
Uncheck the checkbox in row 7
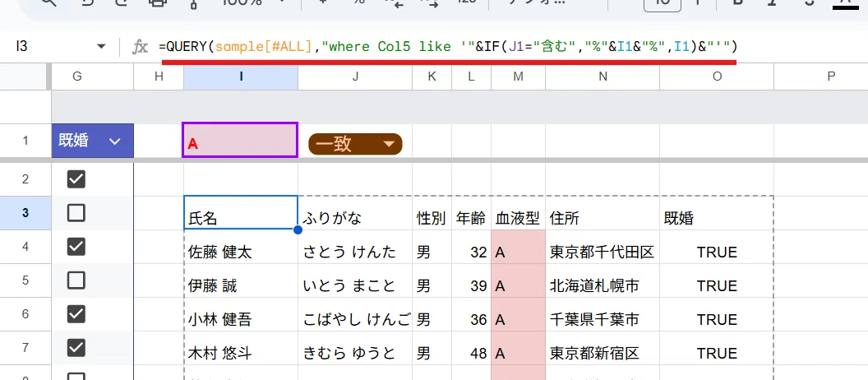(x=76, y=348)
